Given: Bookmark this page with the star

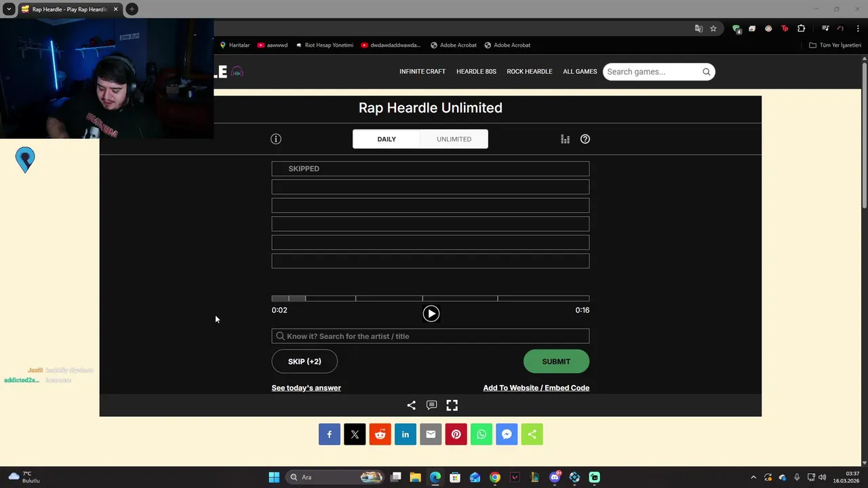Looking at the screenshot, I should [713, 28].
